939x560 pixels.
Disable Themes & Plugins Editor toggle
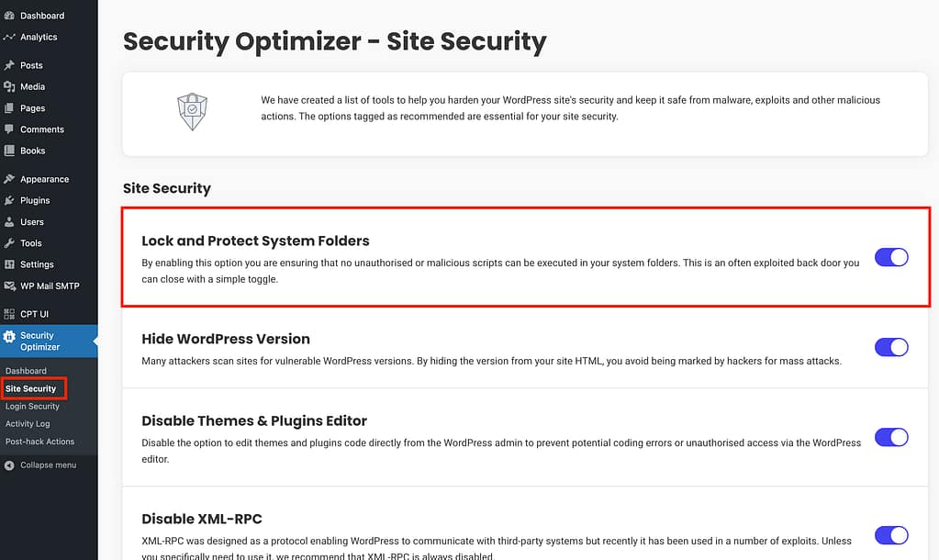pyautogui.click(x=891, y=437)
